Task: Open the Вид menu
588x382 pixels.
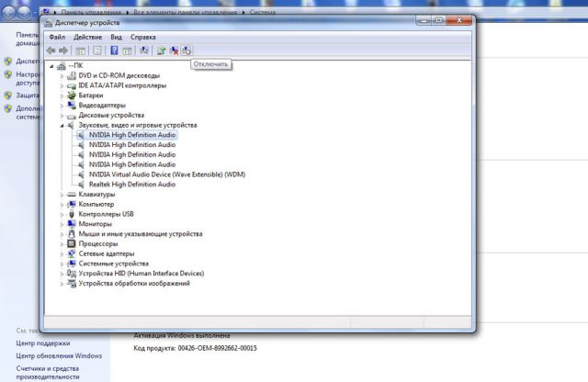Action: click(x=117, y=37)
